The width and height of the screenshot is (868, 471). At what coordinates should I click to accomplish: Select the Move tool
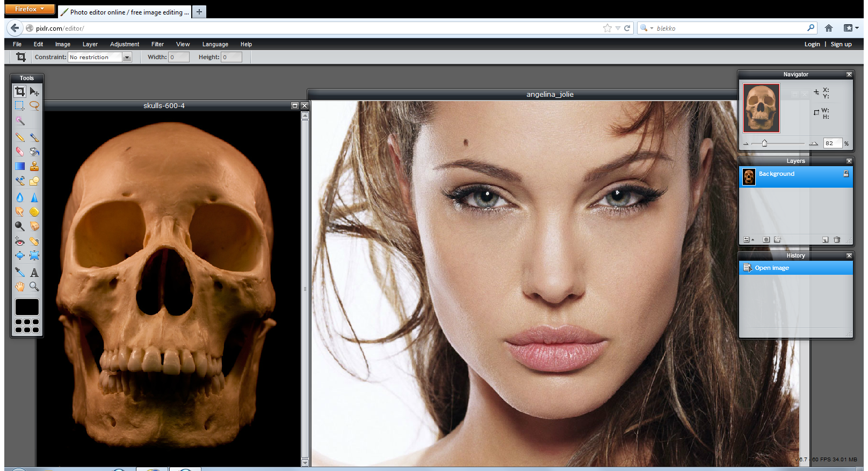pos(34,91)
